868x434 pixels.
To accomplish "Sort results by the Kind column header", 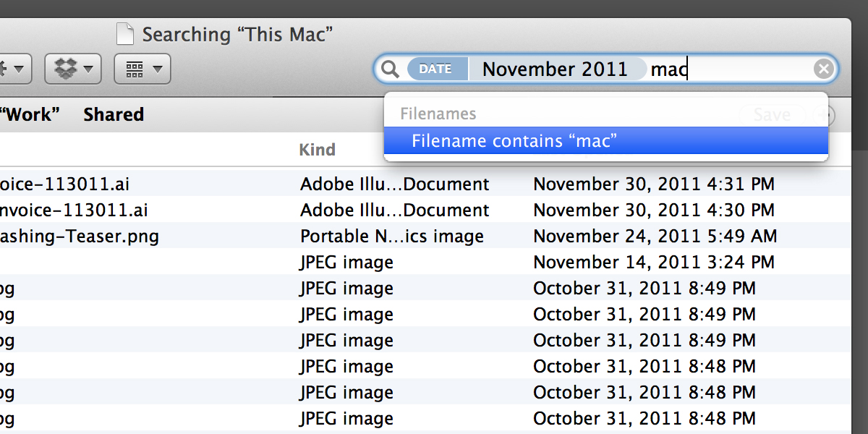I will tap(318, 150).
